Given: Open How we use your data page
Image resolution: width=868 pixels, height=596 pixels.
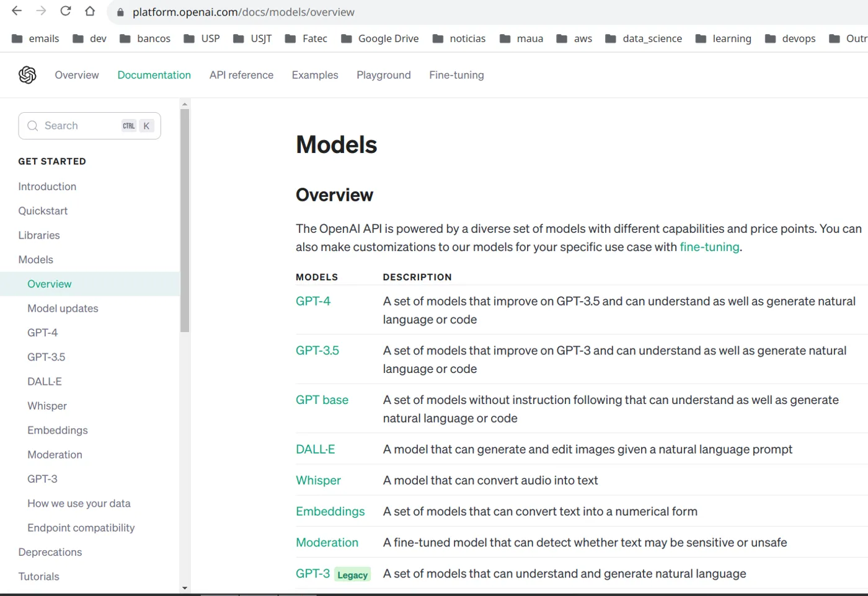Looking at the screenshot, I should [x=79, y=503].
